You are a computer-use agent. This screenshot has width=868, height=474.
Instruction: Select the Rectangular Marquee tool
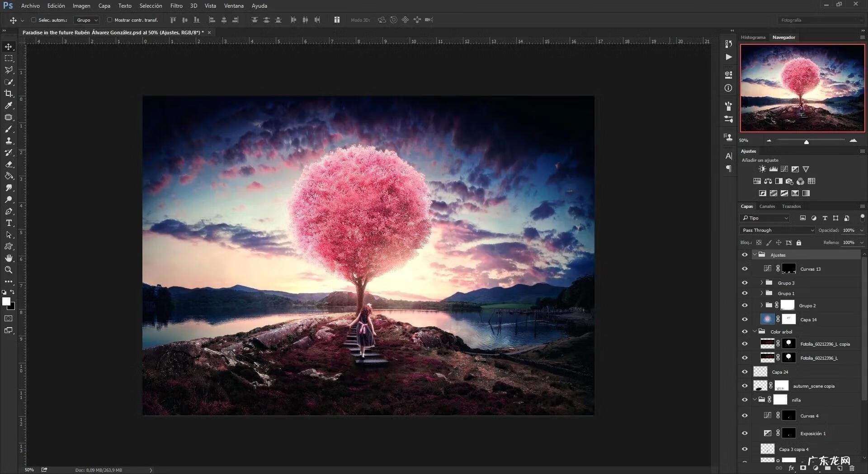[x=9, y=58]
